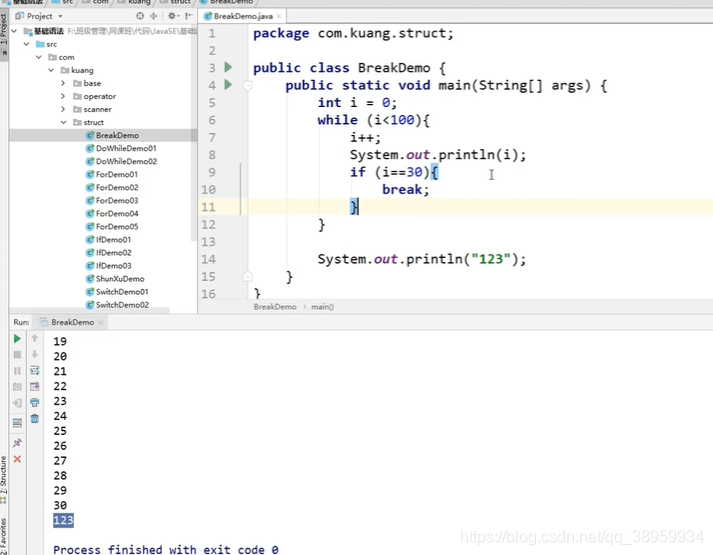713x555 pixels.
Task: Run class via gutter arrow on line 3
Action: (x=228, y=67)
